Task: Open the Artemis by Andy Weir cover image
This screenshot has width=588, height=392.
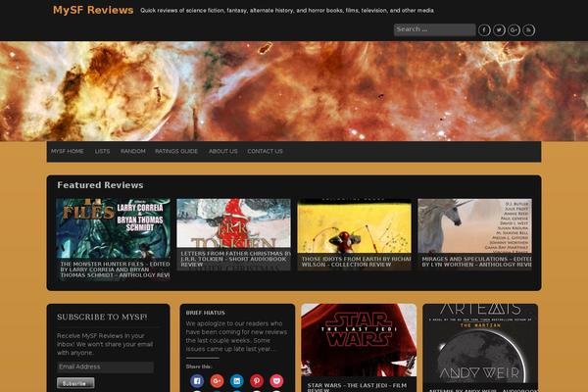Action: click(480, 343)
